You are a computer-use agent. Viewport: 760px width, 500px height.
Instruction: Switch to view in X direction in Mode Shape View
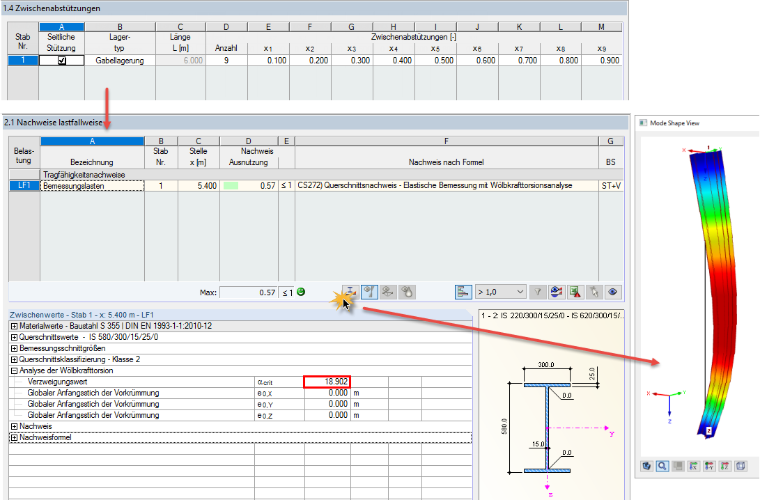pos(694,466)
